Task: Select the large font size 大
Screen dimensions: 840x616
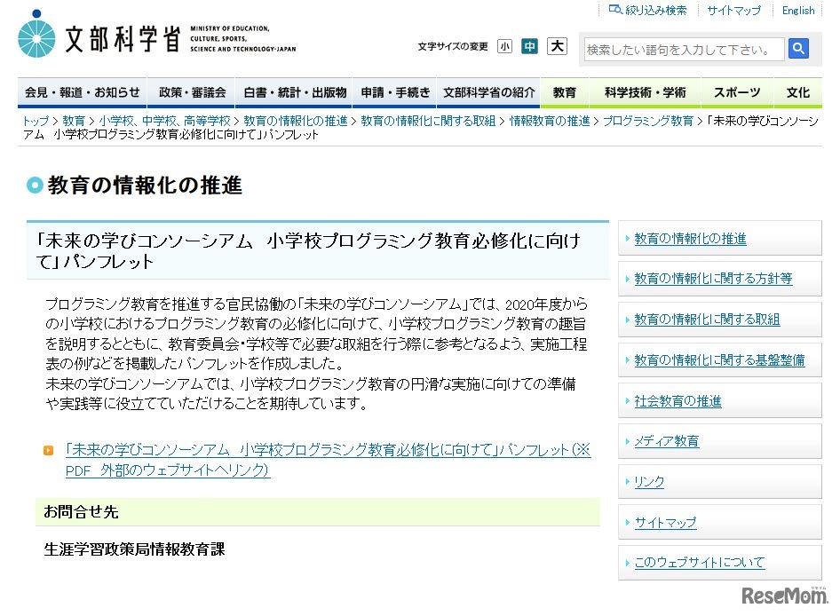Action: 557,46
